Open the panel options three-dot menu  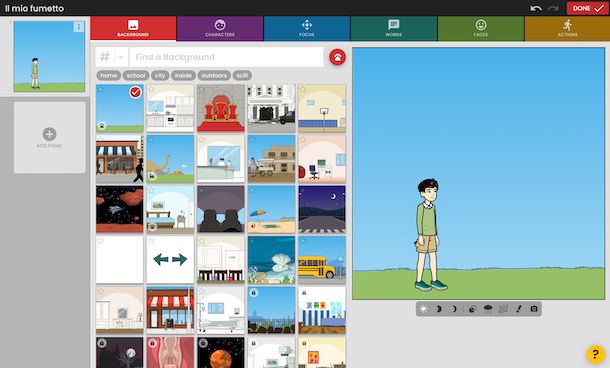[x=79, y=26]
